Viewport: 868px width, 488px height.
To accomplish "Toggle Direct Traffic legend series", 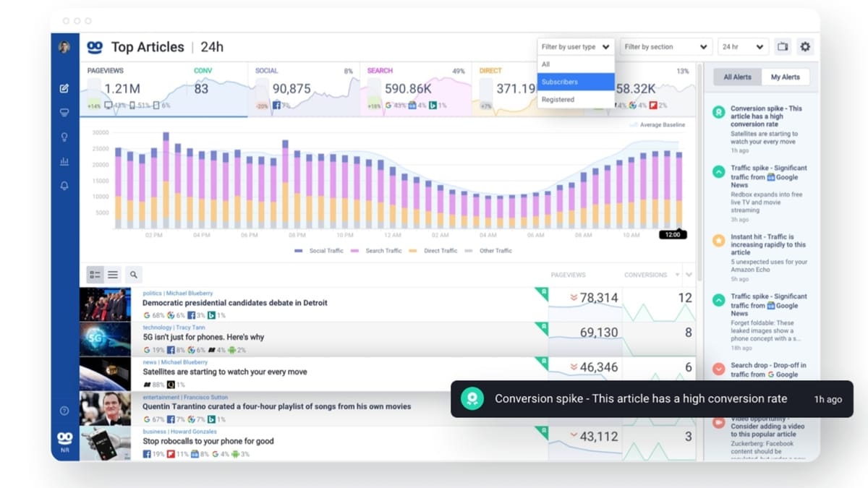I will tap(433, 251).
